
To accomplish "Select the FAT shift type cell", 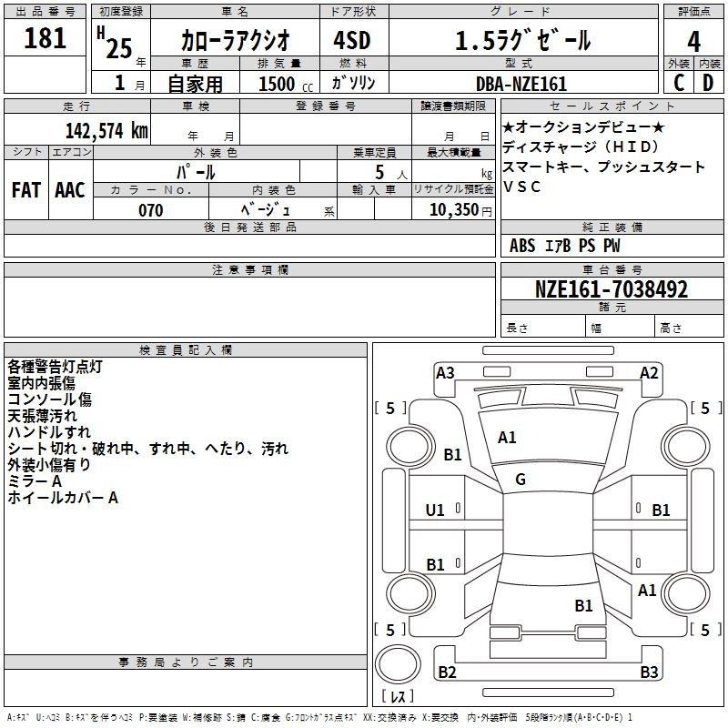I will (25, 189).
